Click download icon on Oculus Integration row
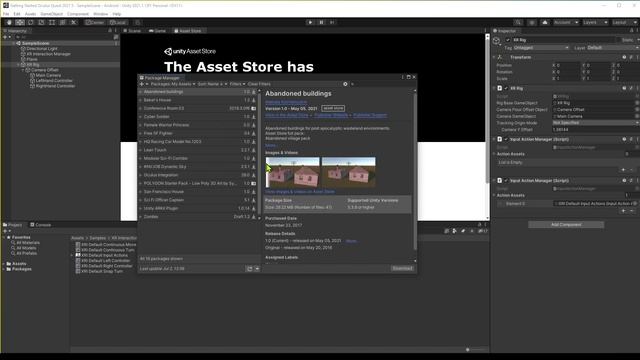This screenshot has width=640, height=360. tap(253, 175)
